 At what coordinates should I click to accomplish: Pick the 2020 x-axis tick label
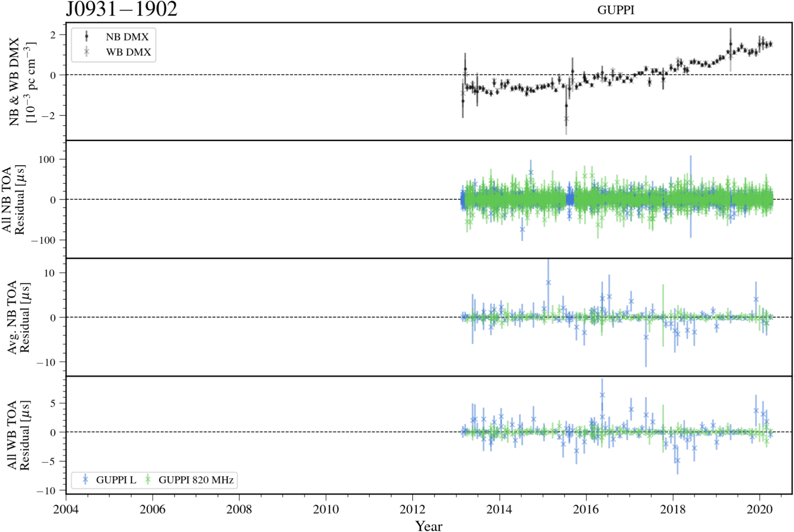(x=759, y=510)
